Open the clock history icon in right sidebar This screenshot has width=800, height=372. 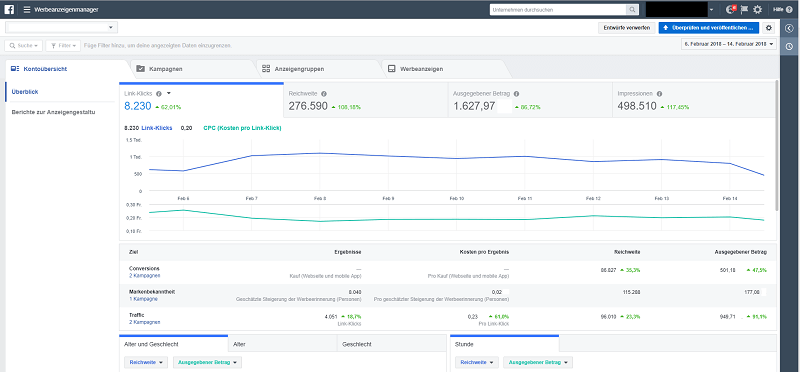click(x=789, y=46)
